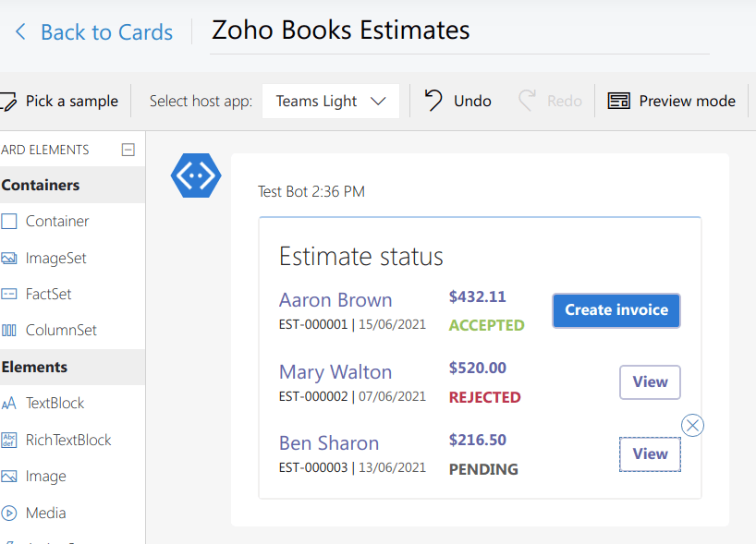756x544 pixels.
Task: Remove selected element with circled X
Action: 692,426
